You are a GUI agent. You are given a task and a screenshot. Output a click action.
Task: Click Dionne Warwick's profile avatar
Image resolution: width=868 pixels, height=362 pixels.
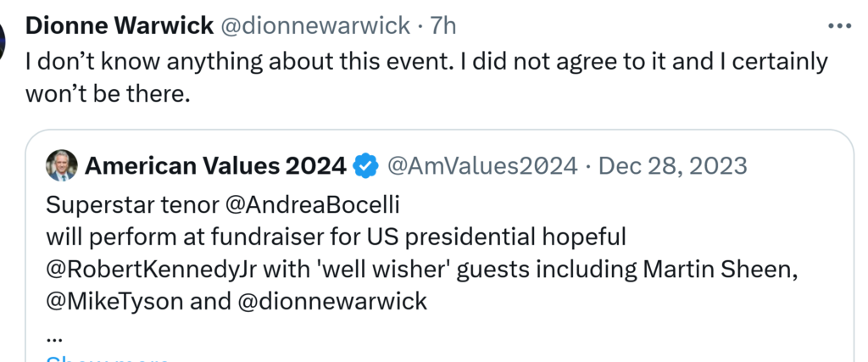click(3, 36)
